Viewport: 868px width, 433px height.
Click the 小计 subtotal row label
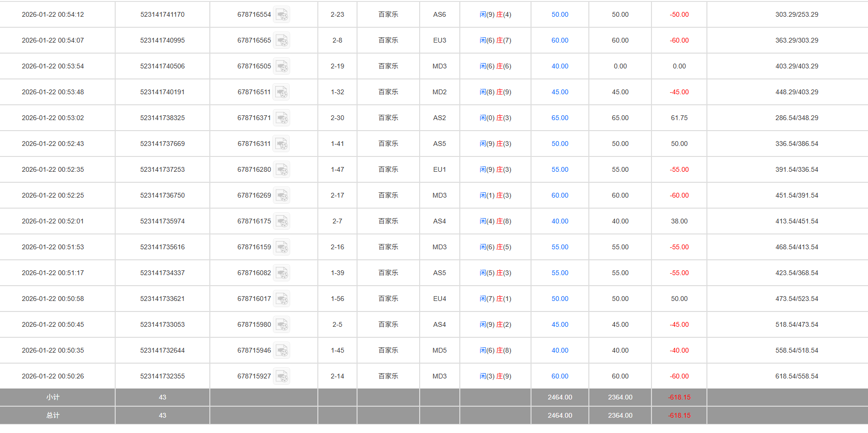(53, 398)
